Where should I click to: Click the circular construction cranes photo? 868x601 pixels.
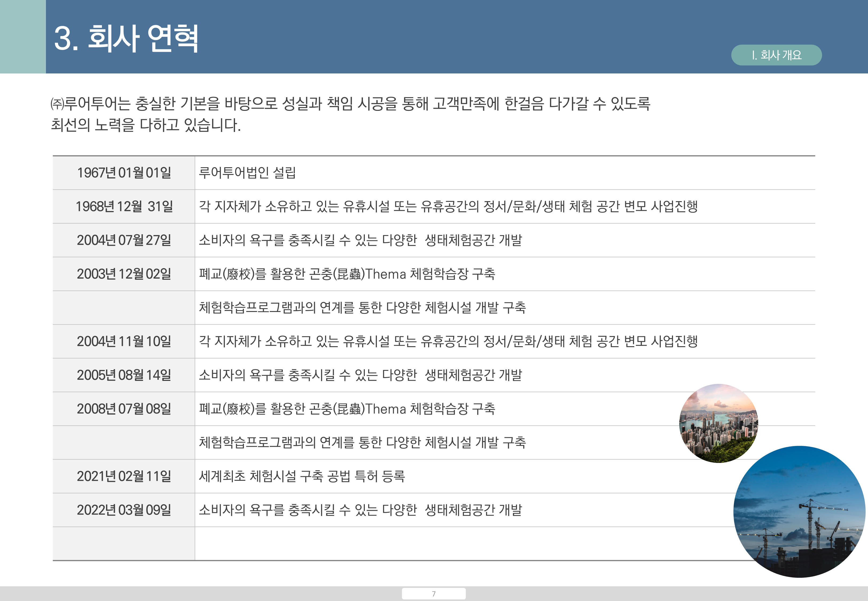[799, 512]
